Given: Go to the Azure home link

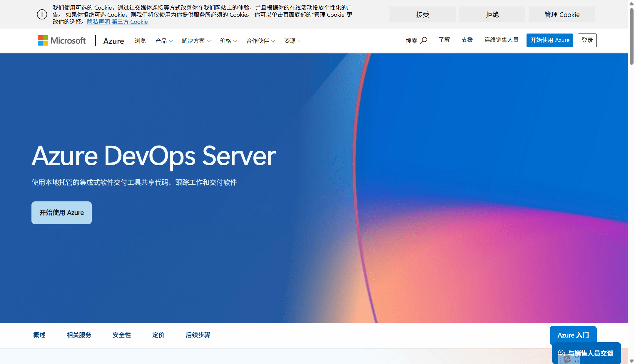Looking at the screenshot, I should [113, 41].
